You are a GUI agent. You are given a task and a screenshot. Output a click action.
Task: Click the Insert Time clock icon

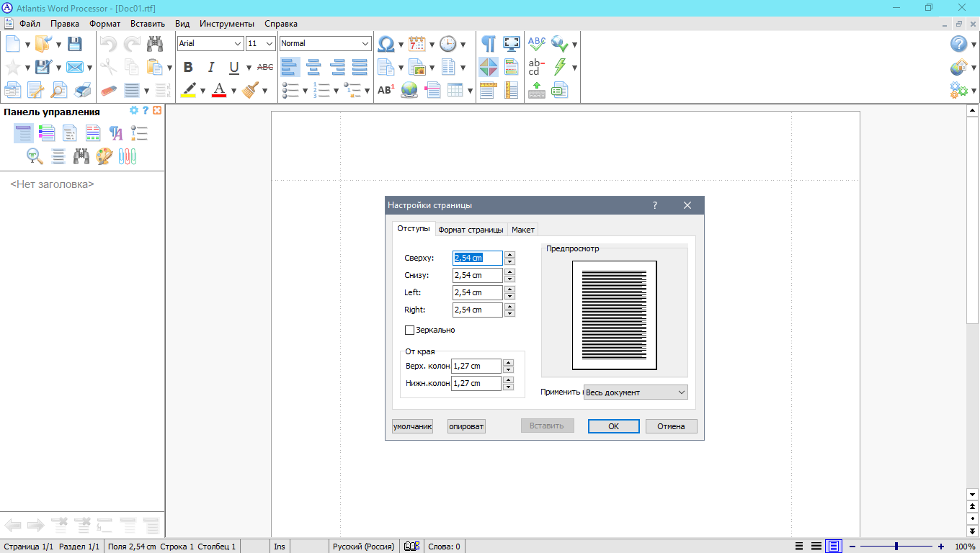pyautogui.click(x=448, y=44)
